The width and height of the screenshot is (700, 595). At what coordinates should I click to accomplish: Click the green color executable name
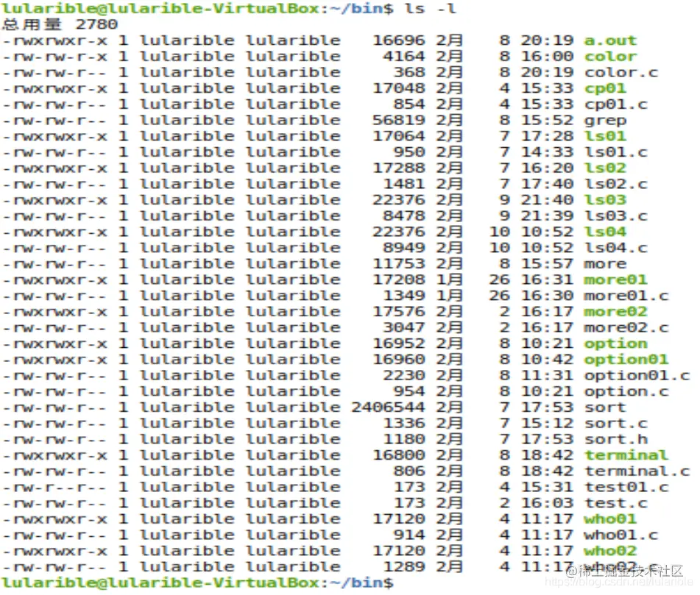609,56
